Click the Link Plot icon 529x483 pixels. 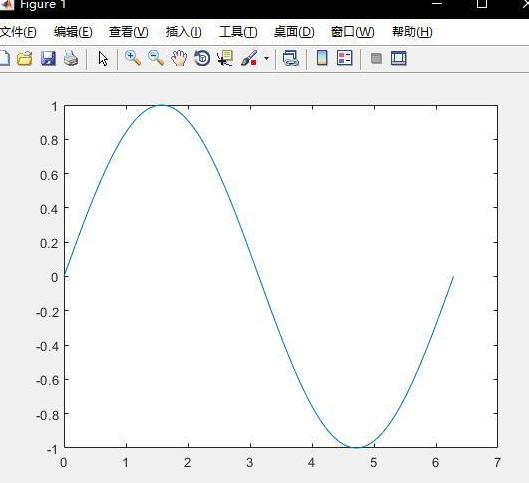(290, 58)
